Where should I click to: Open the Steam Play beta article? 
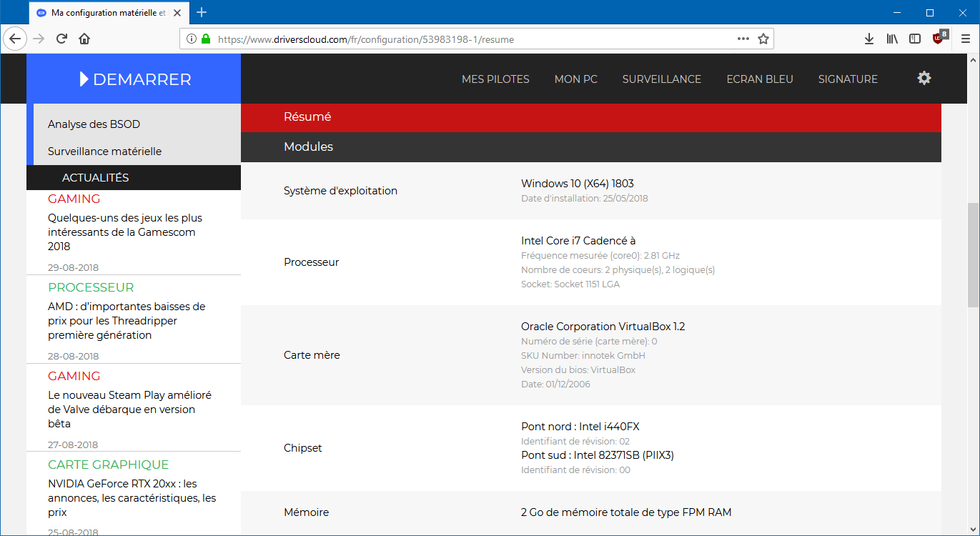(x=129, y=410)
